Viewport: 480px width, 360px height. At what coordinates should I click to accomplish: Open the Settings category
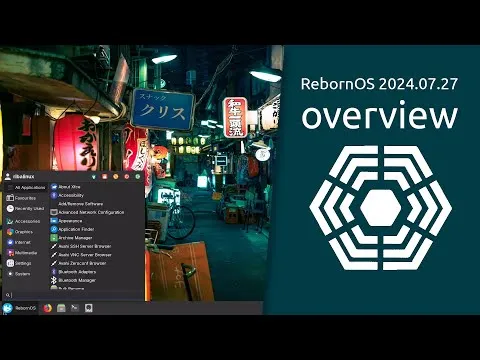click(19, 263)
